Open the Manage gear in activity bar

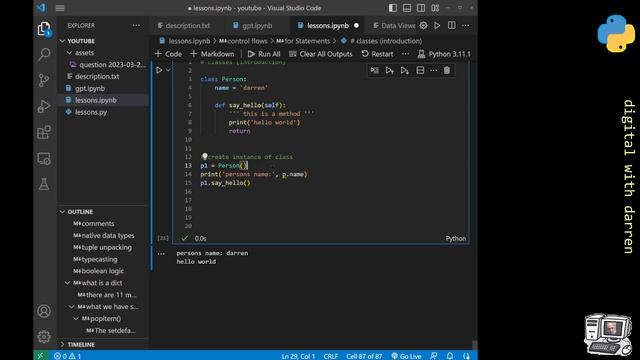[44, 337]
